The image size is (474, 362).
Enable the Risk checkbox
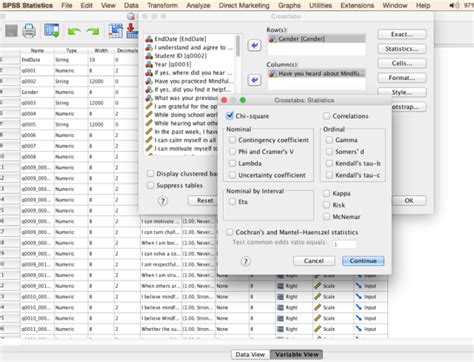pyautogui.click(x=327, y=205)
